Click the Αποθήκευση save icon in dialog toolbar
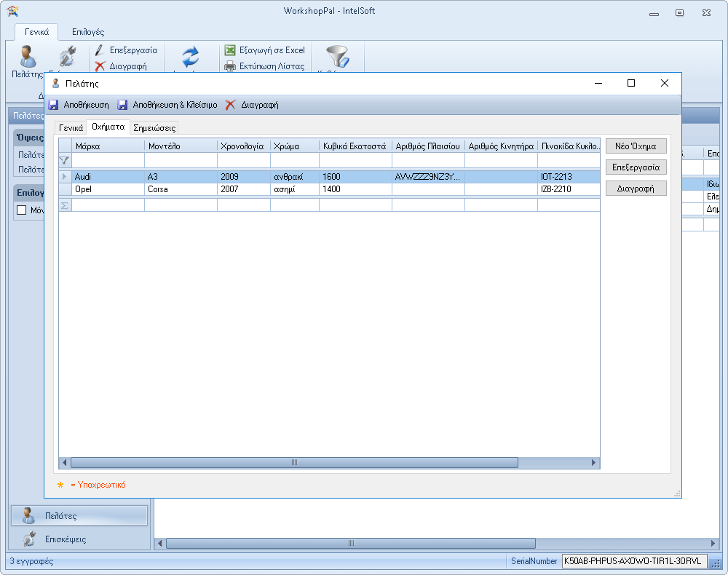The width and height of the screenshot is (728, 575). [53, 105]
